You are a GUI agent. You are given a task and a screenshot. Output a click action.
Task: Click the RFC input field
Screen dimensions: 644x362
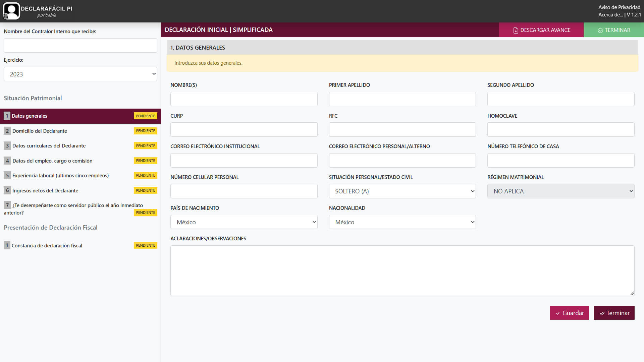tap(402, 130)
